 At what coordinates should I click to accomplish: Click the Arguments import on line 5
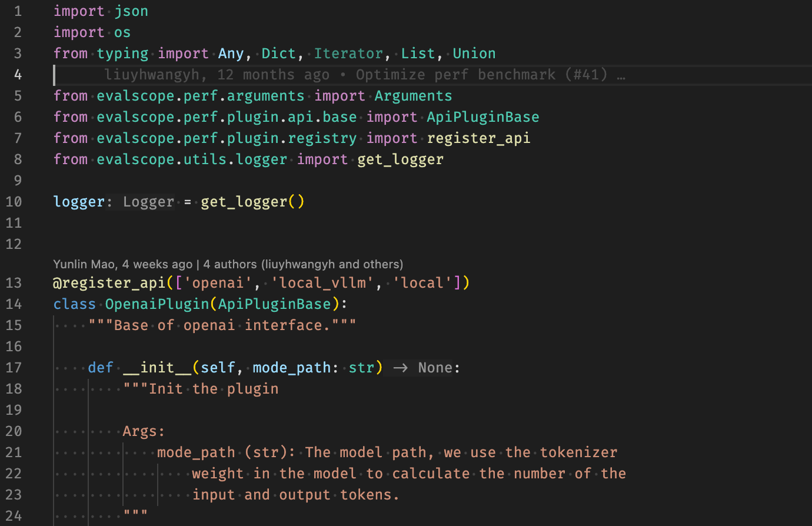[x=413, y=96]
